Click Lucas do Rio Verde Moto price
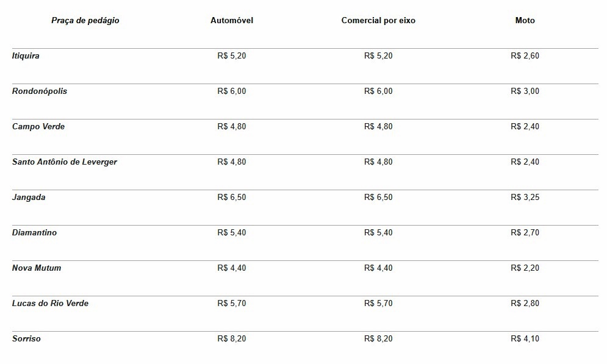 tap(525, 303)
